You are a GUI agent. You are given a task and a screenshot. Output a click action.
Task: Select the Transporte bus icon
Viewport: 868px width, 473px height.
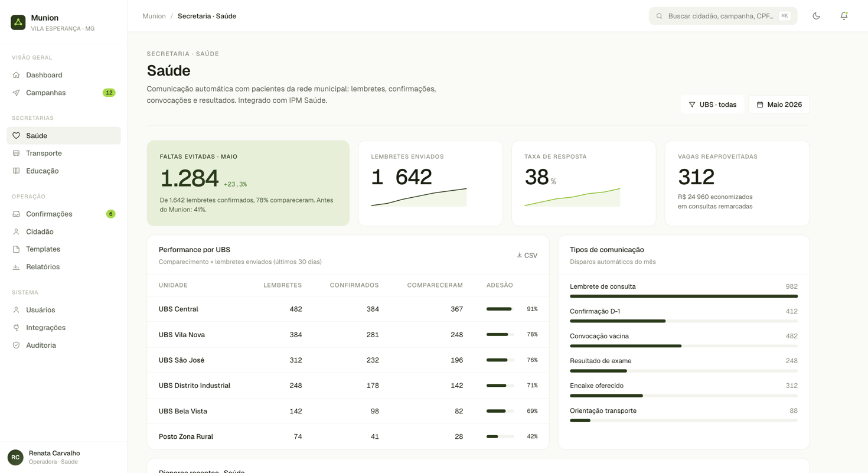[17, 154]
